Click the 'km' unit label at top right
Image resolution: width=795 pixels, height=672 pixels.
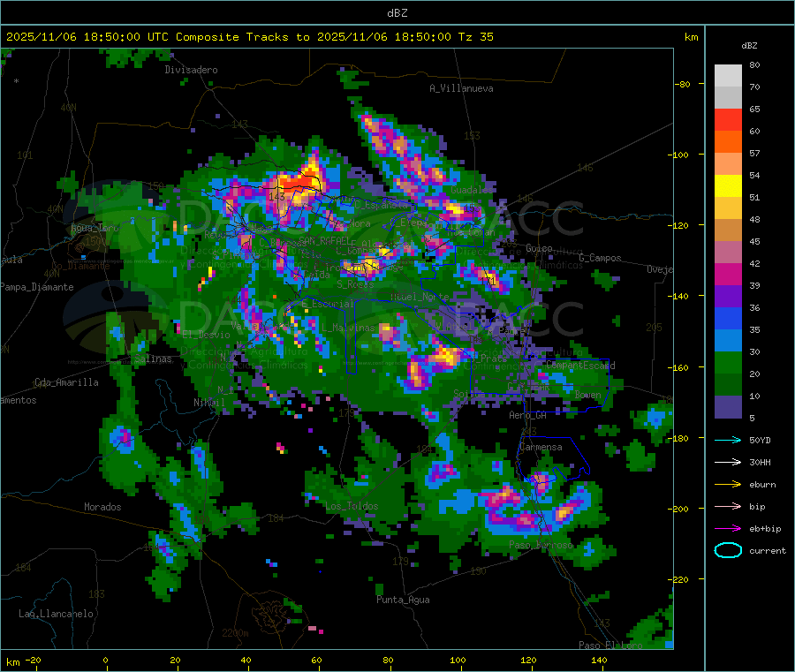691,37
